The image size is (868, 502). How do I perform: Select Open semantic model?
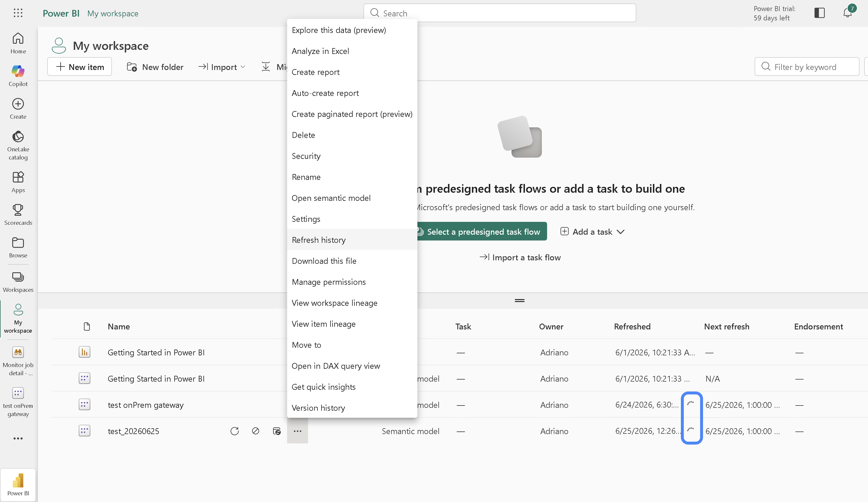tap(352, 198)
